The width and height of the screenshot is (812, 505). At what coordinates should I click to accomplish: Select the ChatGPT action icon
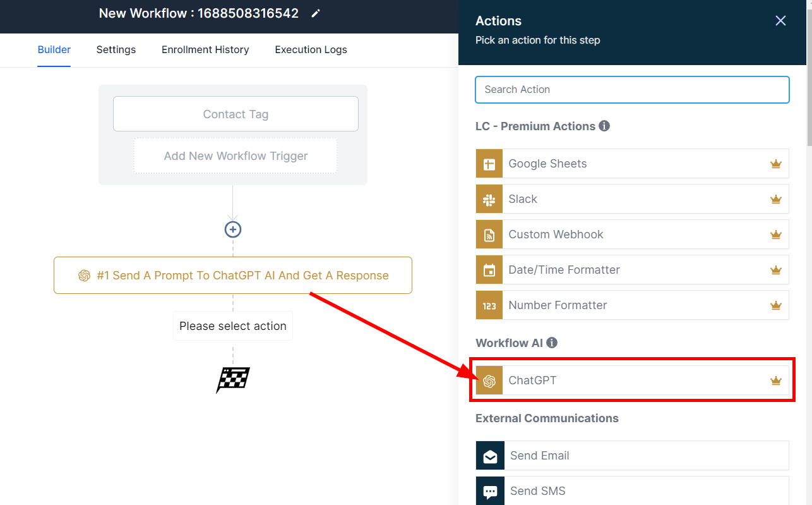coord(489,380)
